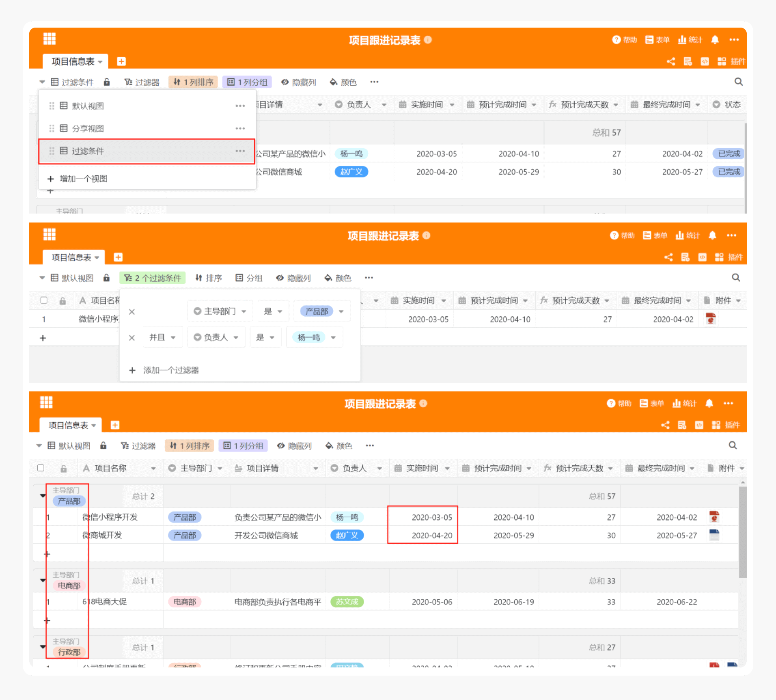This screenshot has height=700, width=776.
Task: Collapse the 产品部 group in the bottom table
Action: click(43, 496)
